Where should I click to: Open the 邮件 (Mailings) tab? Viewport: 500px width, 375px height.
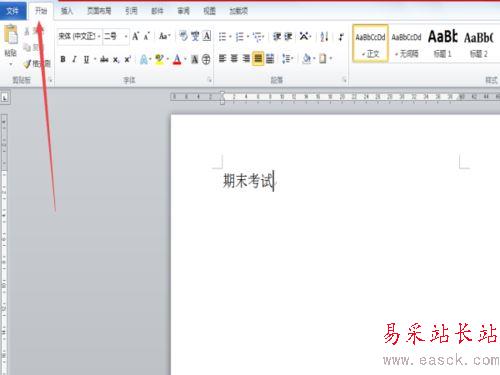coord(157,11)
